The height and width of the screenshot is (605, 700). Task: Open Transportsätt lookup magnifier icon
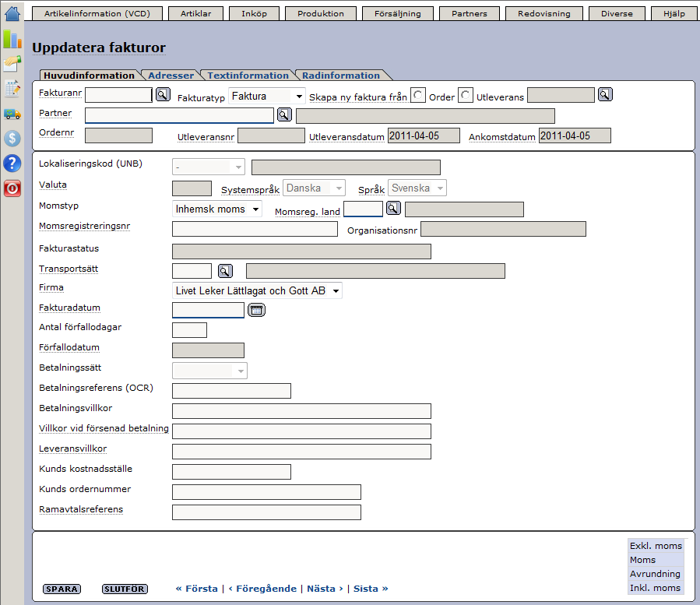point(225,270)
